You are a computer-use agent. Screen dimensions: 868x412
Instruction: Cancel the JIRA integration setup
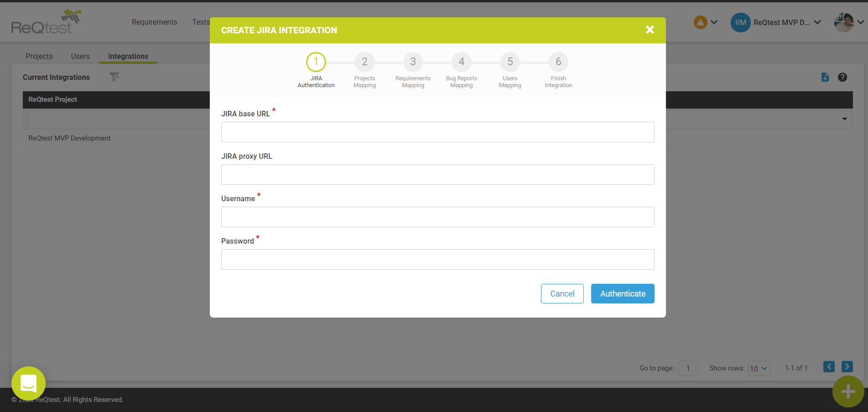pyautogui.click(x=562, y=293)
